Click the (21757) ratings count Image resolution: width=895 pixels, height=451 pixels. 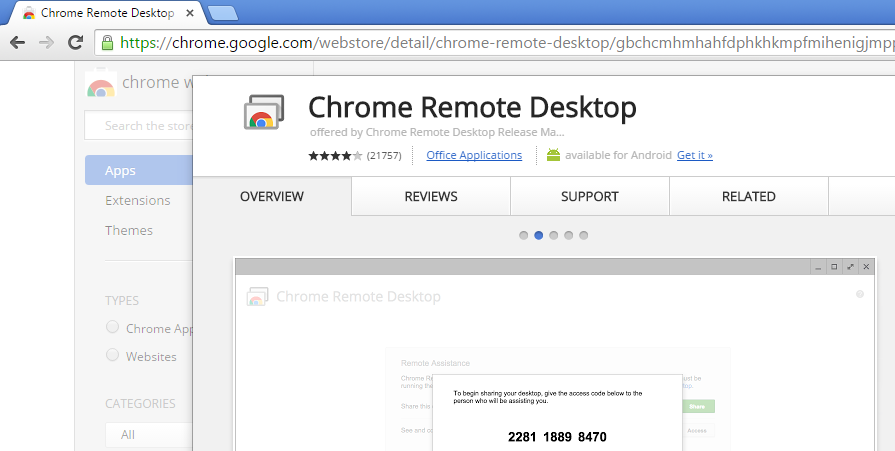tap(384, 155)
